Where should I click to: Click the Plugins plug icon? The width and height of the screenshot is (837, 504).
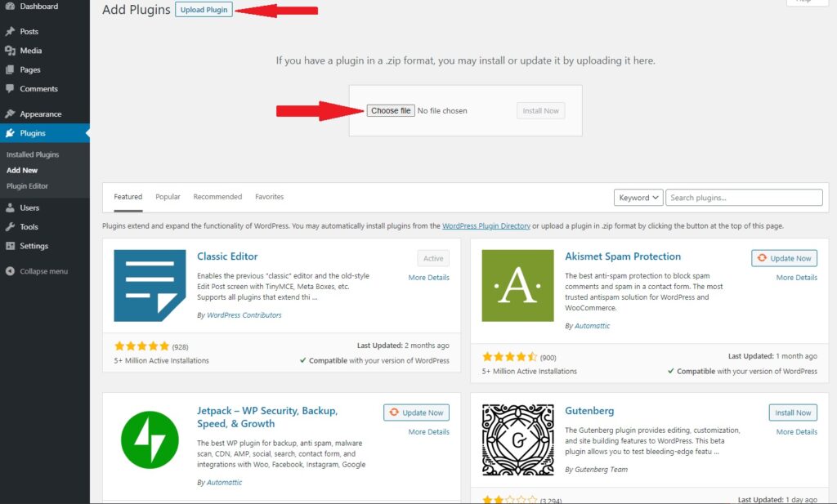pos(10,133)
